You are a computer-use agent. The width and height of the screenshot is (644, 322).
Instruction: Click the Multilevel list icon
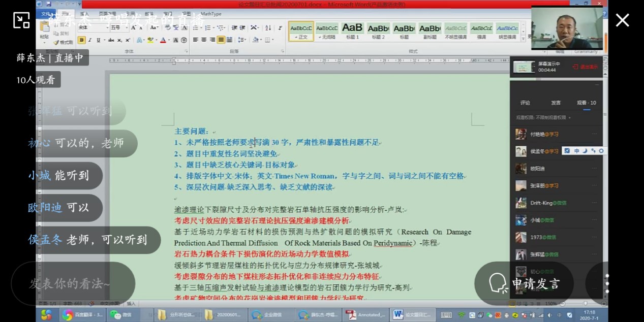[x=220, y=28]
